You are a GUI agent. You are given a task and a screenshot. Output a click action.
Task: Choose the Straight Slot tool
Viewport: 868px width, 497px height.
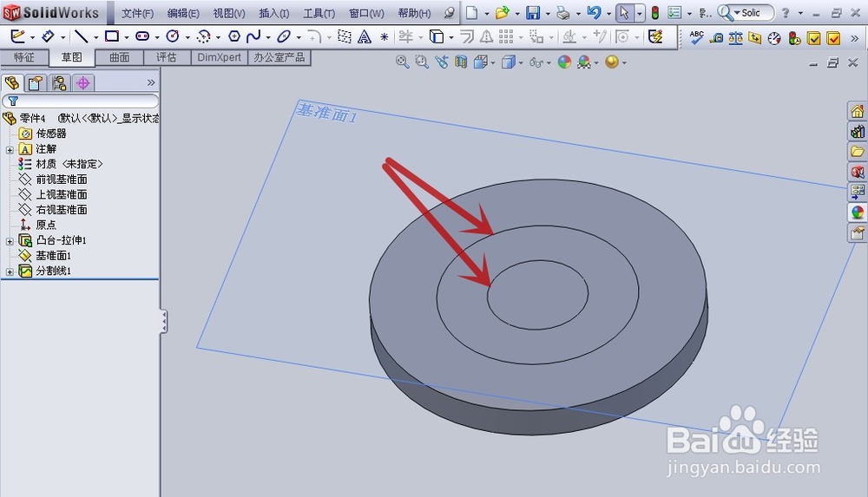(142, 36)
